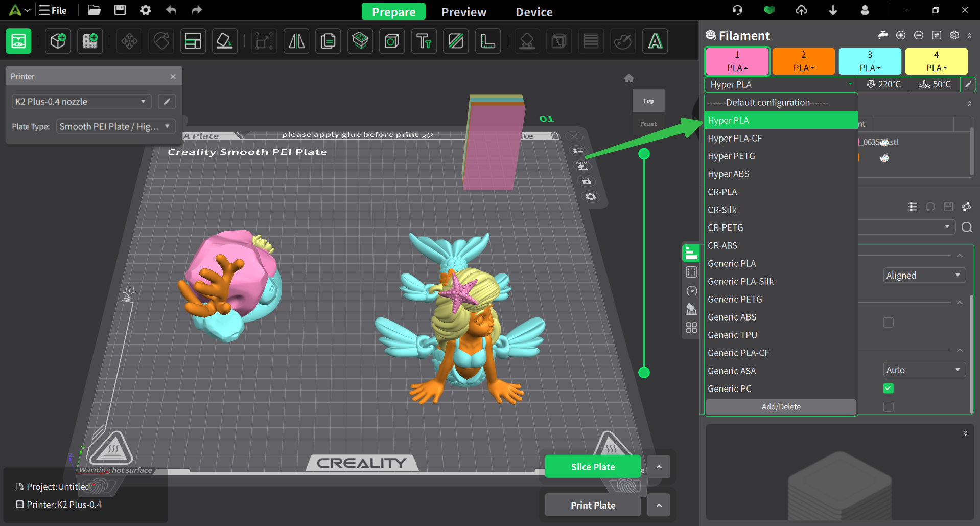Click the Measure ruler tool icon
The width and height of the screenshot is (980, 526).
[x=488, y=41]
